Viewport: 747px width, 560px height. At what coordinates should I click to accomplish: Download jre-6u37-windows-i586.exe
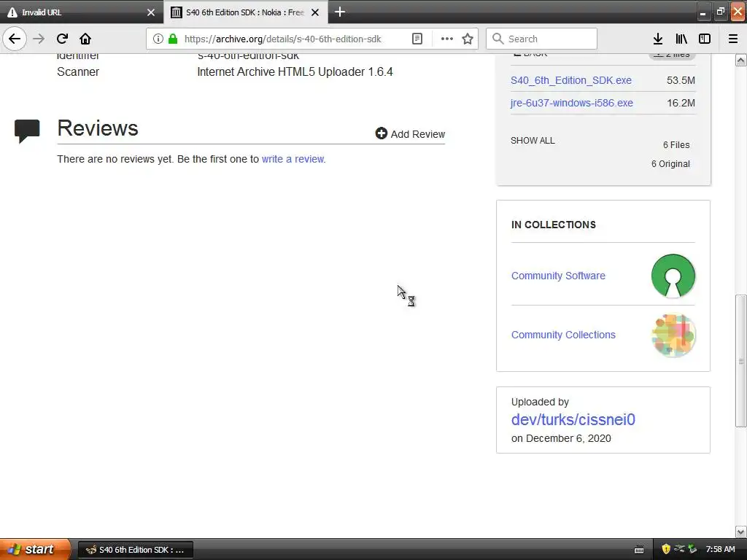(x=572, y=103)
